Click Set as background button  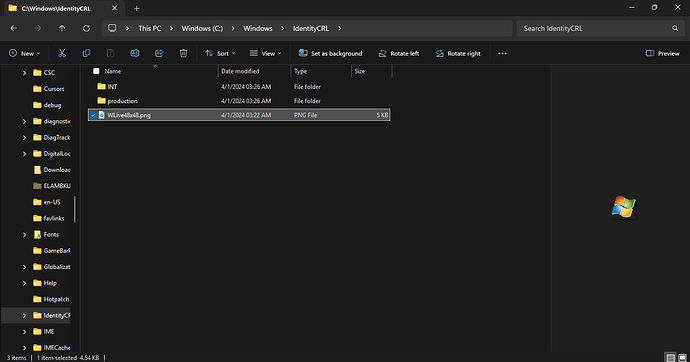[330, 53]
